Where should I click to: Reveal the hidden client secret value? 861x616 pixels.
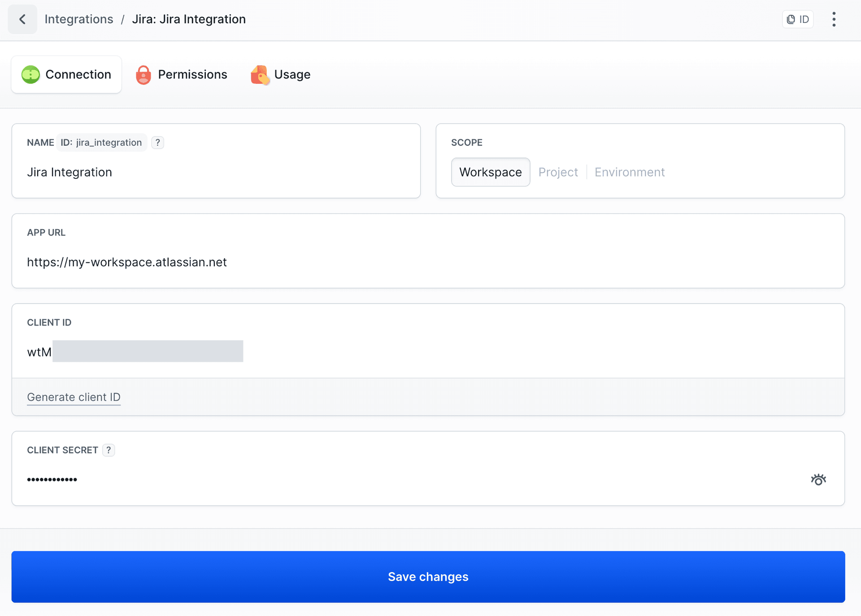pos(818,479)
